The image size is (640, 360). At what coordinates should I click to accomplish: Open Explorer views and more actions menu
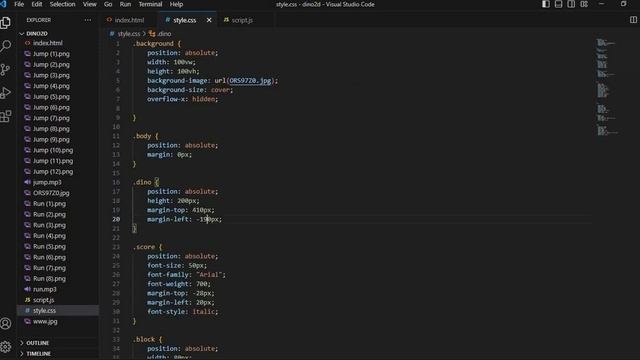[x=88, y=20]
